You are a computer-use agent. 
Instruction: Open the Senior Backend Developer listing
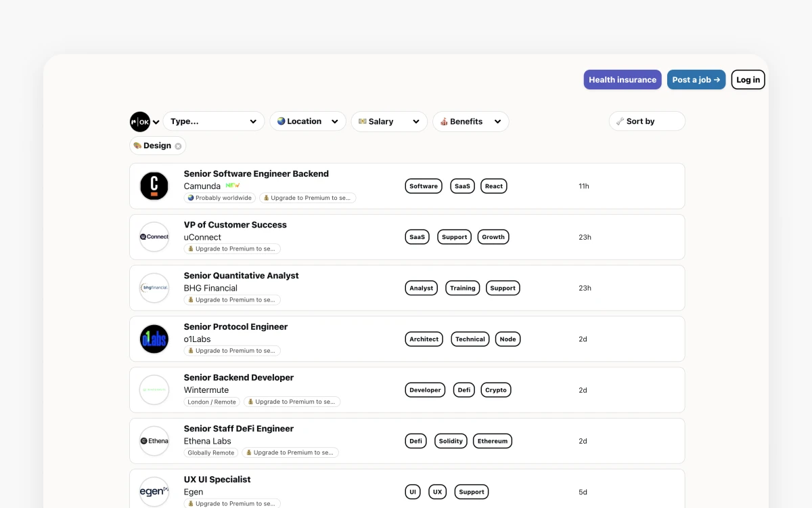(x=239, y=377)
